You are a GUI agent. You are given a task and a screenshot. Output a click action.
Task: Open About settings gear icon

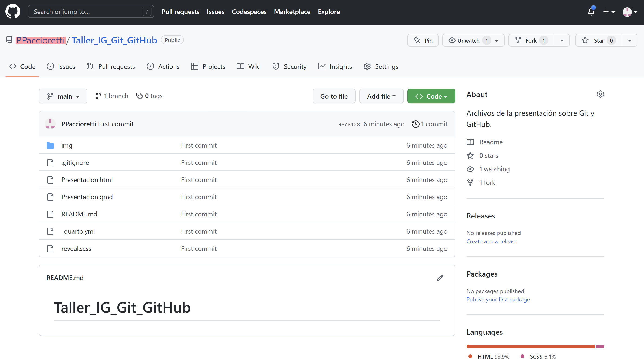[x=600, y=94]
